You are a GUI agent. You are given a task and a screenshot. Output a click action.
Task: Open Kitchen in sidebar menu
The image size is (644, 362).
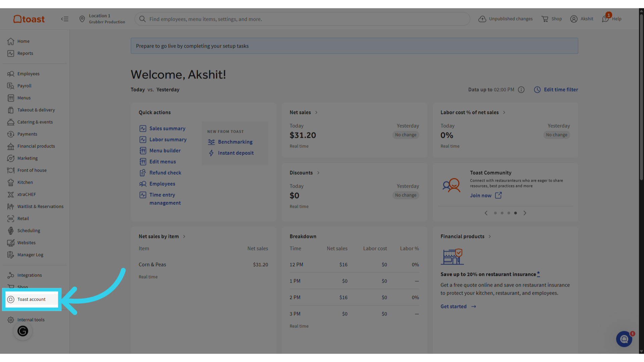pos(25,182)
